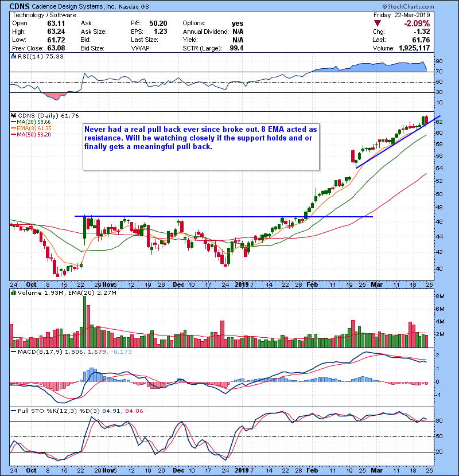This screenshot has width=459, height=476.
Task: Click the SCTR (Large) value 99.4
Action: pyautogui.click(x=236, y=48)
